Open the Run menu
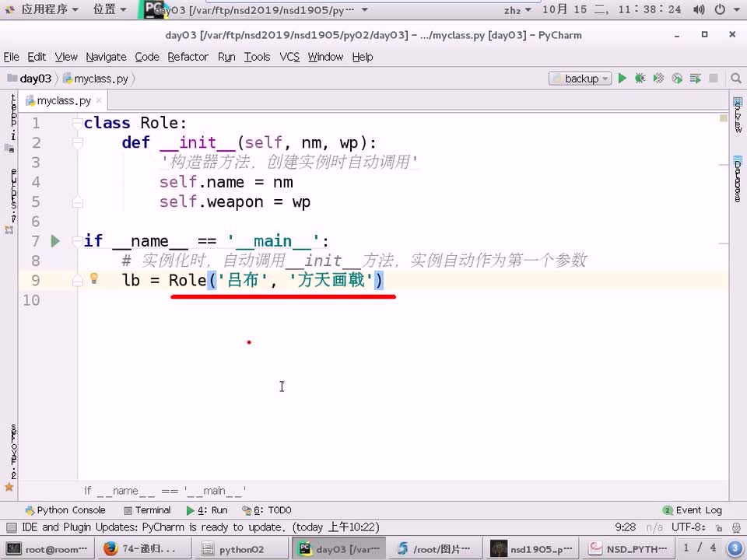The image size is (747, 560). [x=226, y=57]
